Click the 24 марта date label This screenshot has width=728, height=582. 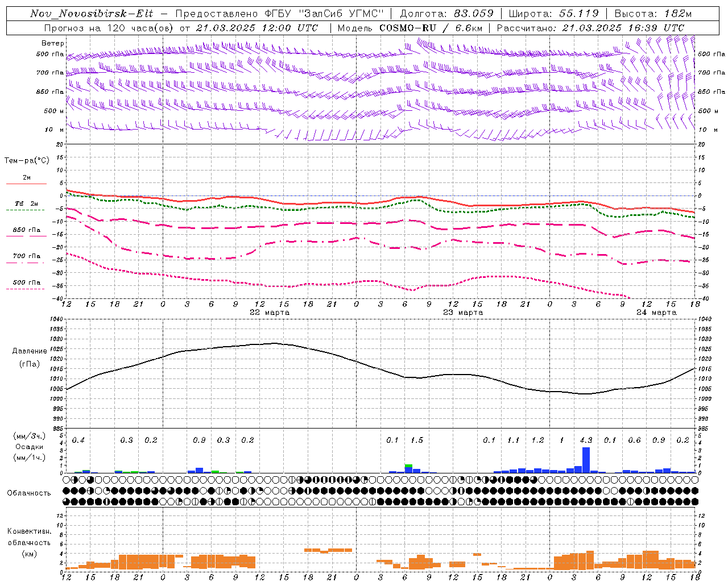656,313
